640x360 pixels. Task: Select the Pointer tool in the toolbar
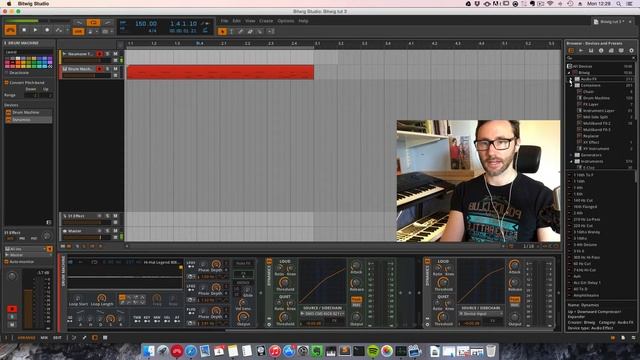click(x=222, y=31)
